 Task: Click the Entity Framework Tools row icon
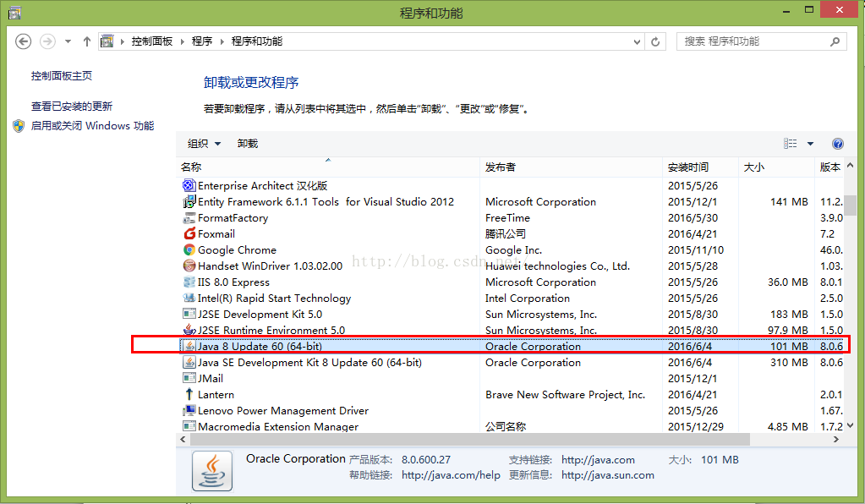(x=189, y=201)
